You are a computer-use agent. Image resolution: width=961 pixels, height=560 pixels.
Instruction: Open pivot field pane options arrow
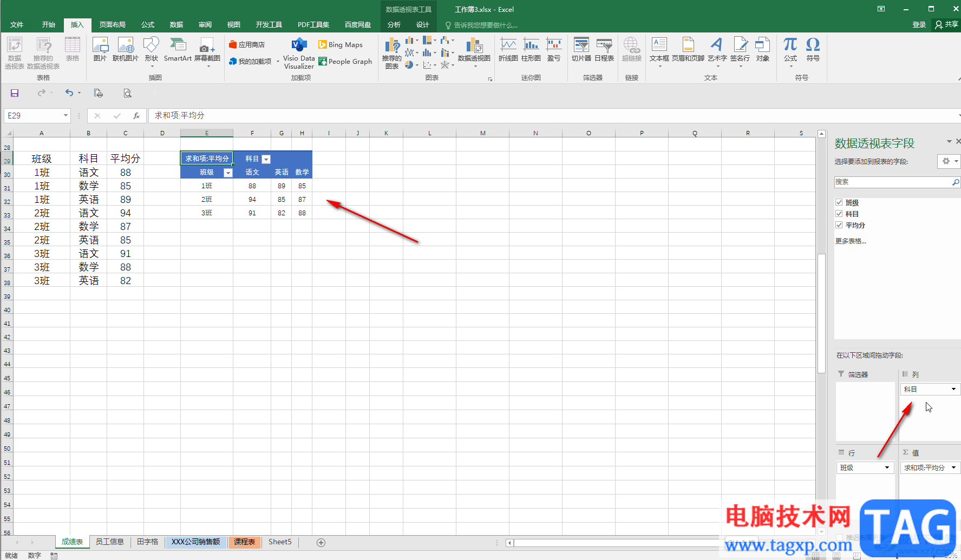tap(949, 142)
